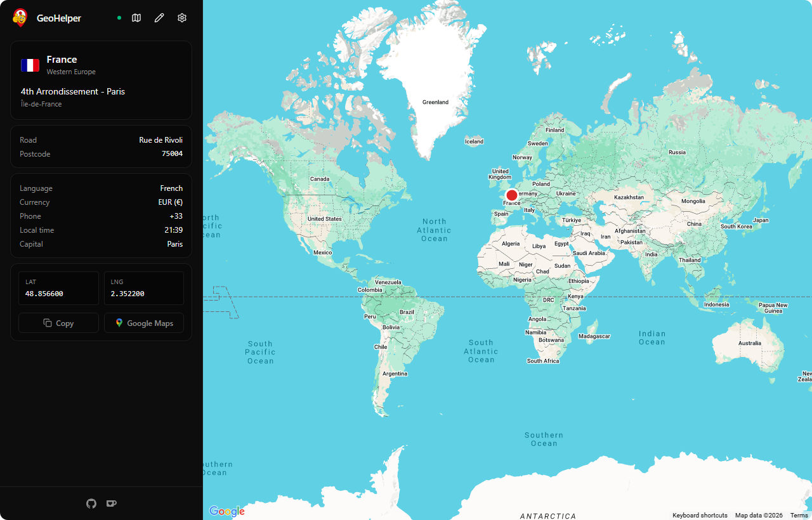Click the French flag icon
Viewport: 812px width, 520px height.
(x=30, y=65)
